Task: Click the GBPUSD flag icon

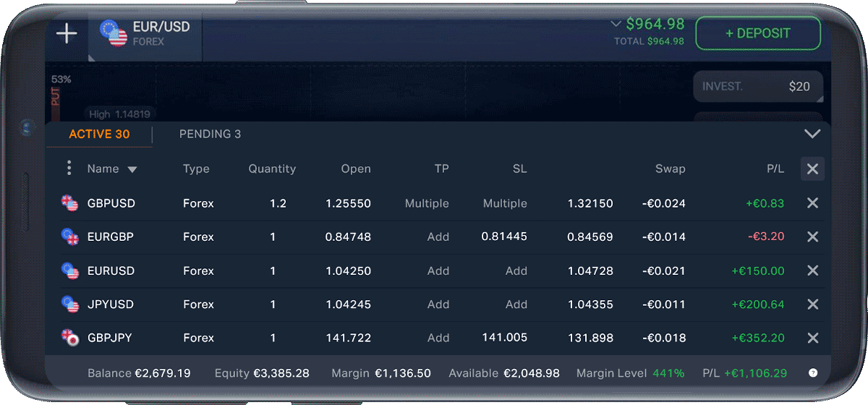Action: 70,203
